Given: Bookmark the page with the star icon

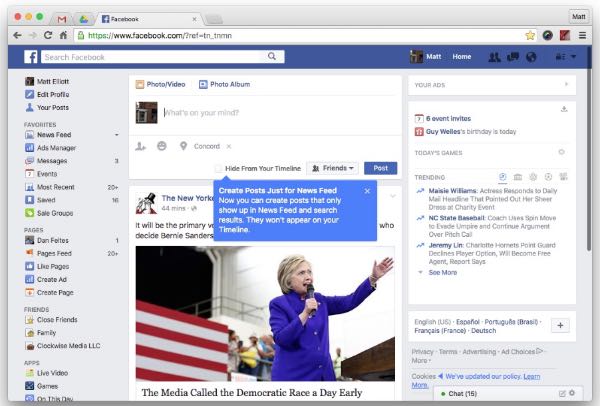Looking at the screenshot, I should (530, 36).
